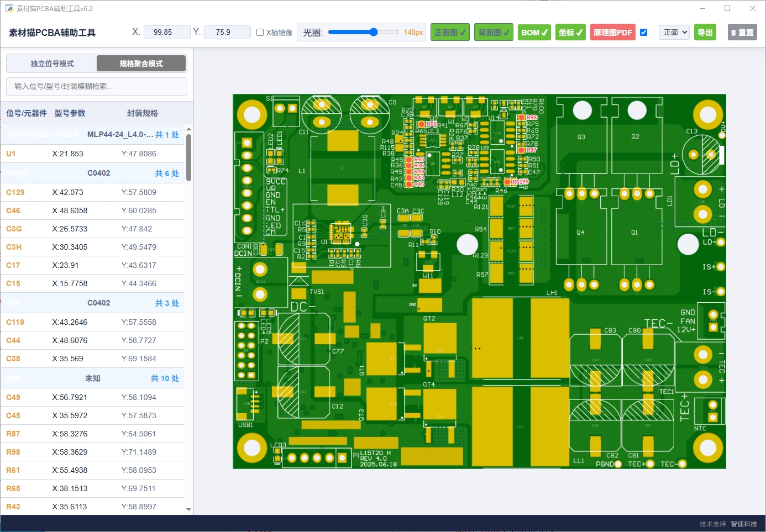Collapse the 未知 共 10 处 group
Viewport: 766px width, 532px height.
pos(93,378)
